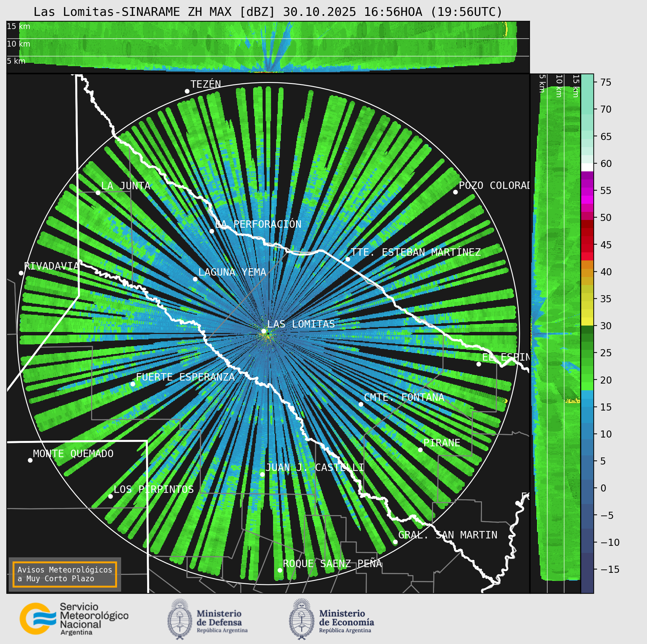The image size is (647, 644).
Task: Click the Servicio Meteorológico Nacional logo
Action: pos(74,619)
